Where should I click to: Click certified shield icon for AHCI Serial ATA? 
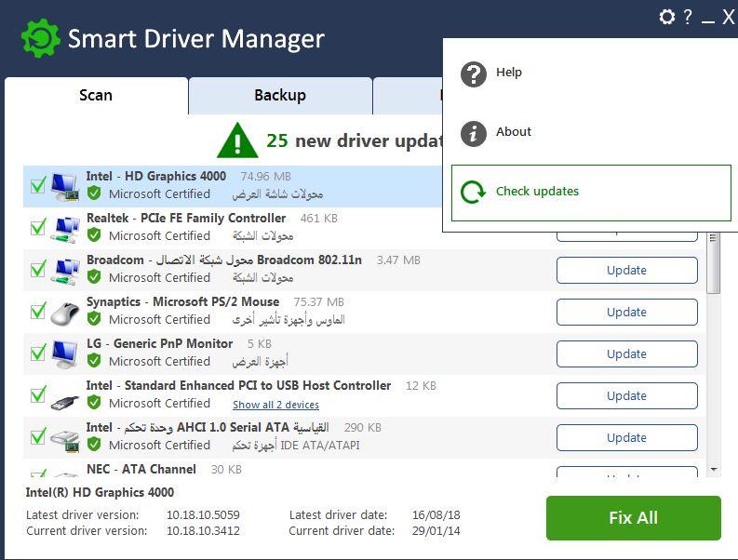pyautogui.click(x=94, y=445)
